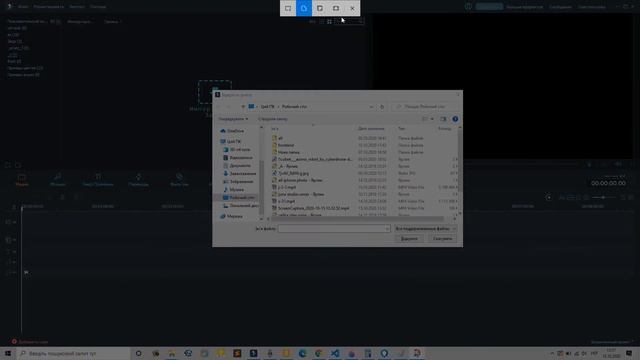Open the Windows Start menu
This screenshot has height=360, width=640.
[8, 353]
